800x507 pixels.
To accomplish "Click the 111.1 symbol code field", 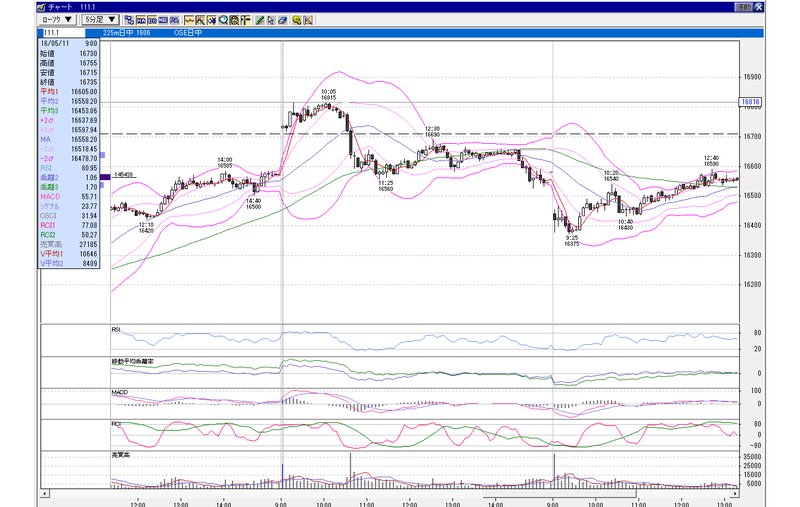I will 63,33.
